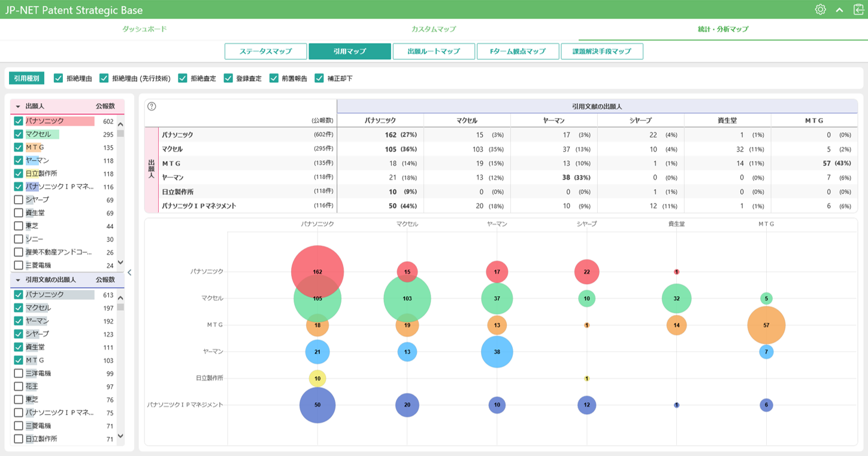Viewport: 868px width, 456px height.
Task: Select the 引用マップ button
Action: coord(350,52)
